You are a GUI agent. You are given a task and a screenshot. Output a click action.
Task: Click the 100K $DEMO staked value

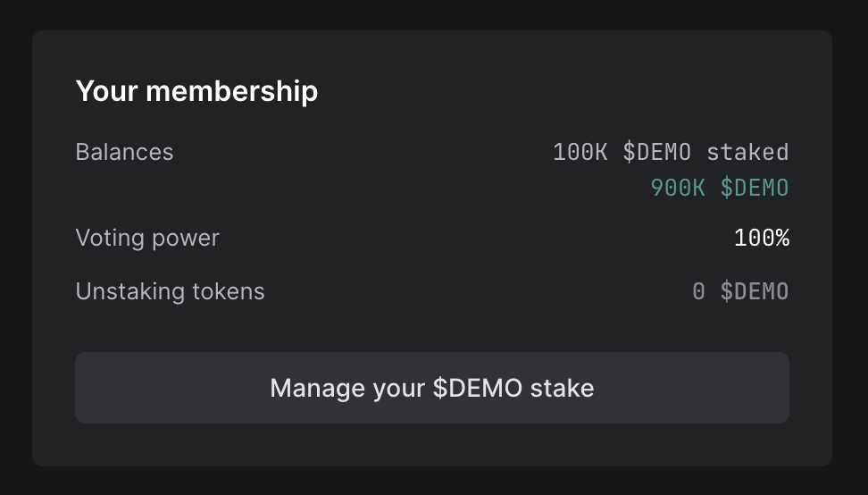[671, 152]
